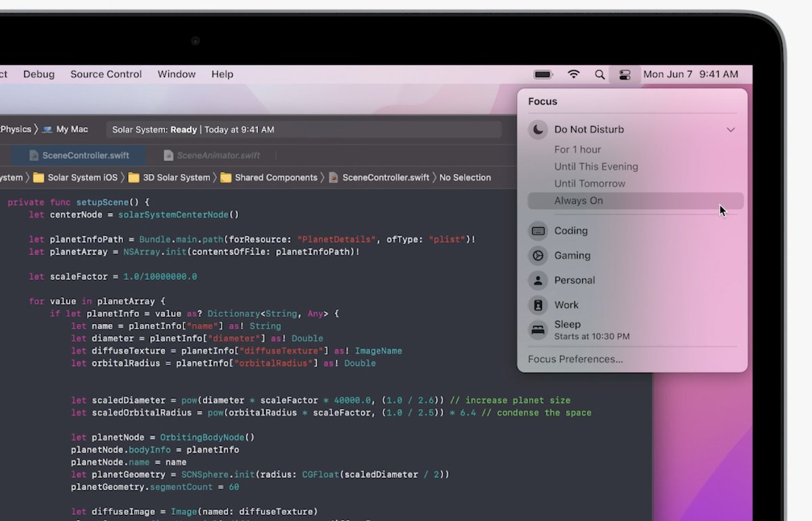Open Shared Components breadcrumb folder
812x521 pixels.
269,177
